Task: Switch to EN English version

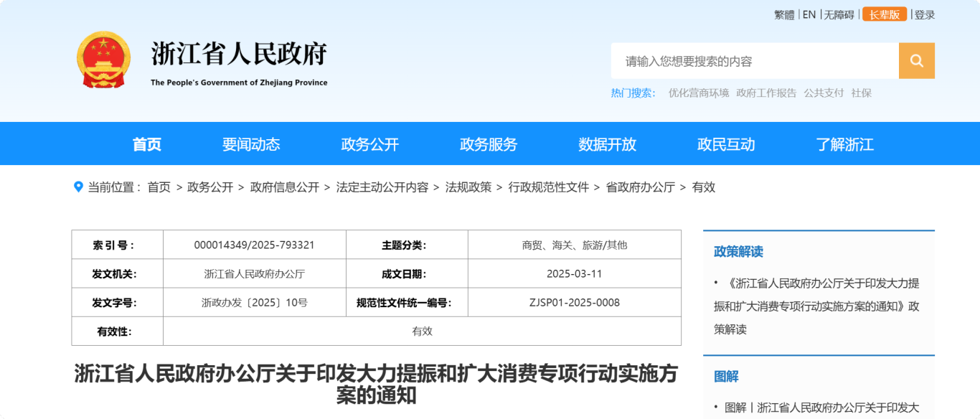Action: coord(809,14)
